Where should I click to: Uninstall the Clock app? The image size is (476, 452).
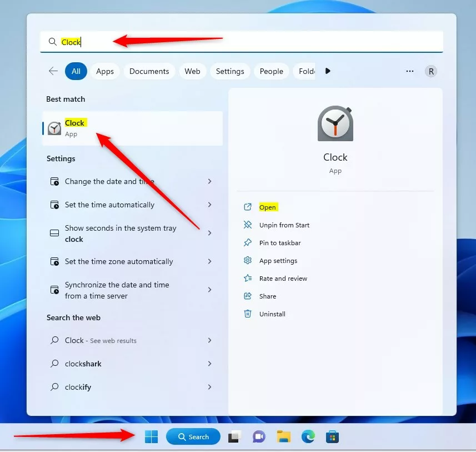(x=271, y=314)
